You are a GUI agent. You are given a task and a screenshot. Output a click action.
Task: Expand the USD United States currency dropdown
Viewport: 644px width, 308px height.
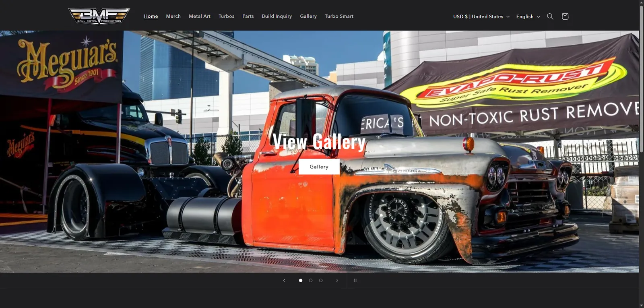tap(481, 17)
